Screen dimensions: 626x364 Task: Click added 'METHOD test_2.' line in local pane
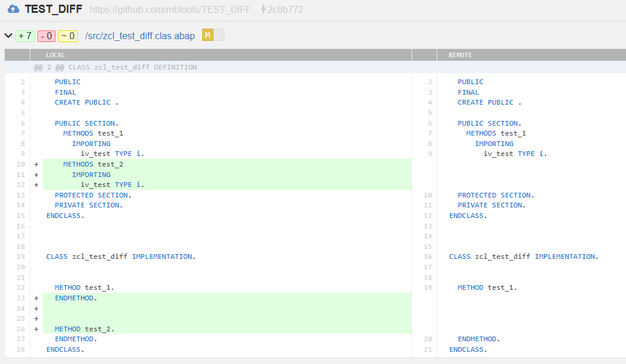click(85, 330)
